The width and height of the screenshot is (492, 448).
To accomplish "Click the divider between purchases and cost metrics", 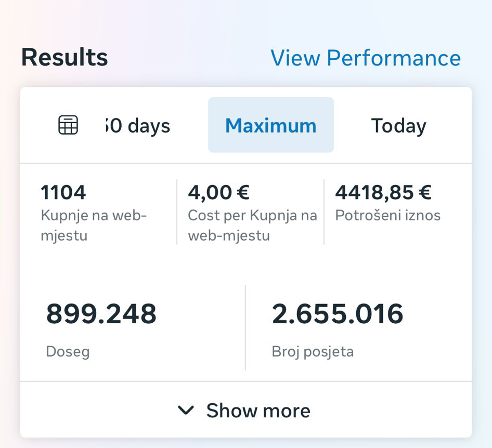I will click(x=177, y=212).
